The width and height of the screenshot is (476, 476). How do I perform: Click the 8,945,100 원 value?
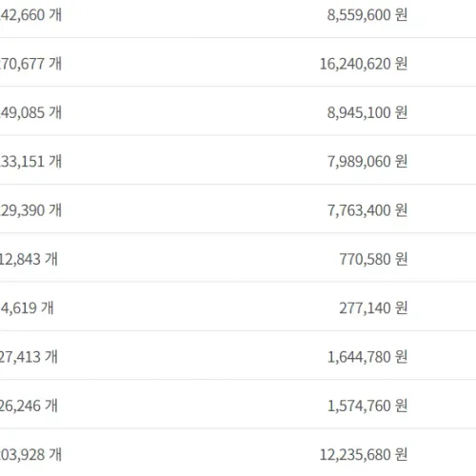click(x=367, y=112)
